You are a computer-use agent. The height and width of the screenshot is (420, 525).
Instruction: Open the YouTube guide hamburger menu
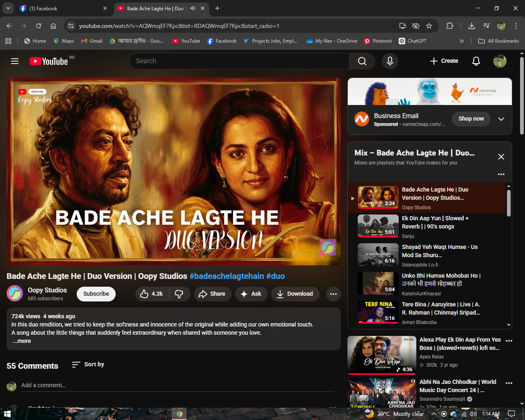point(15,61)
